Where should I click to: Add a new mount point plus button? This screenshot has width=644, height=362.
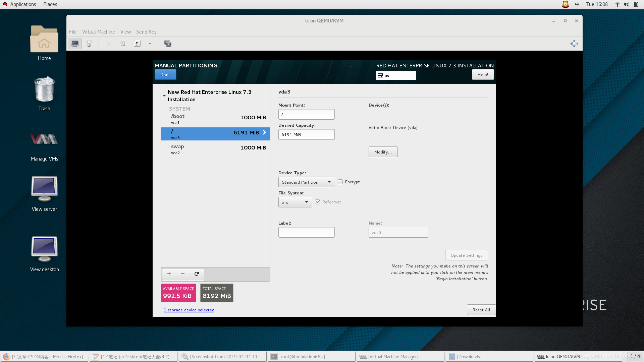point(169,274)
